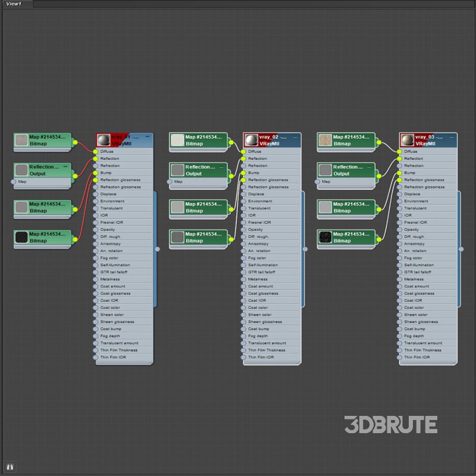The image size is (476, 476).
Task: Collapse the vray_01 VRayMtl node
Action: click(x=148, y=137)
